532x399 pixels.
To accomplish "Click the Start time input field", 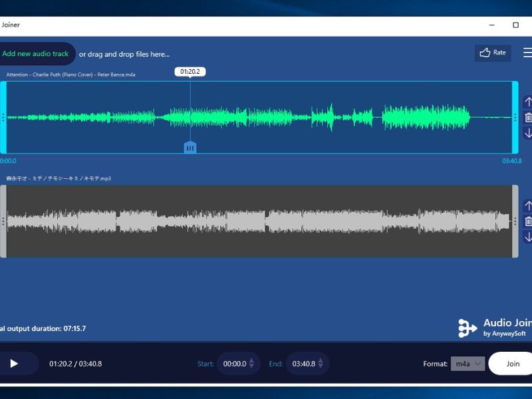I will (236, 364).
